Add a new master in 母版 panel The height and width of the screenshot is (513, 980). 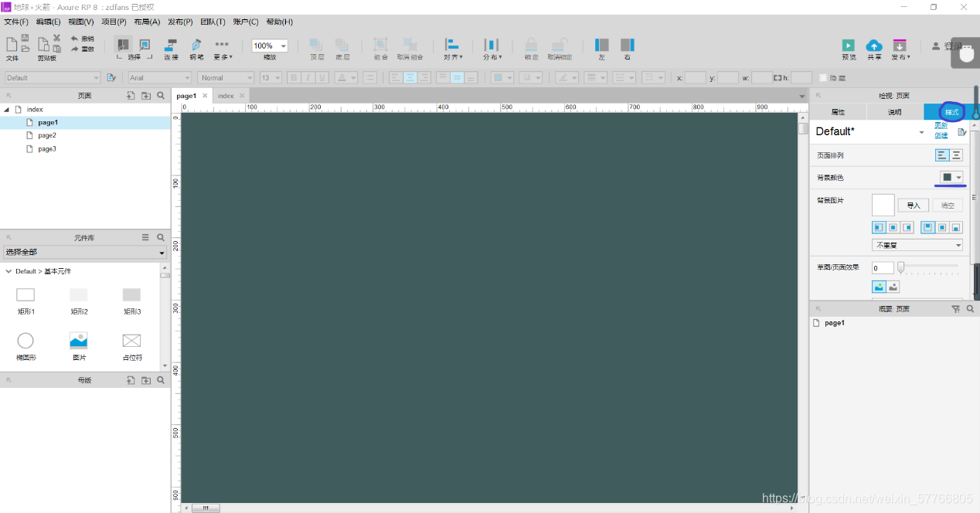131,380
